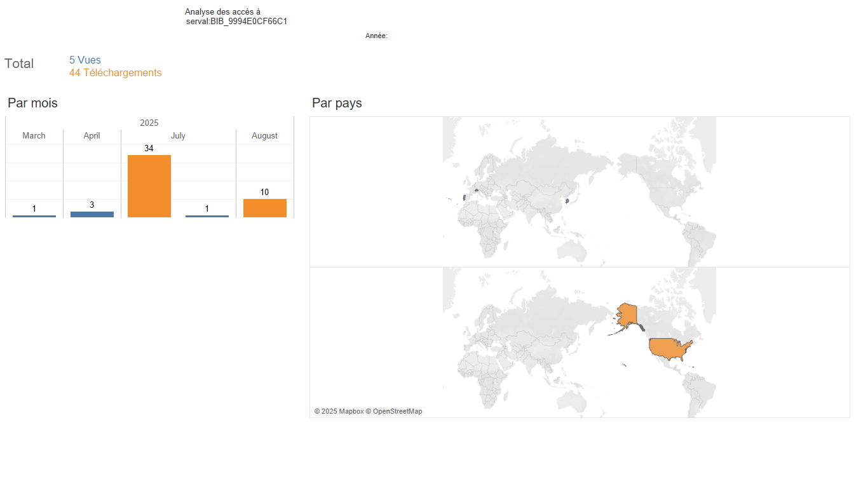
Task: Click the '44 Téléchargements' total text
Action: (116, 73)
